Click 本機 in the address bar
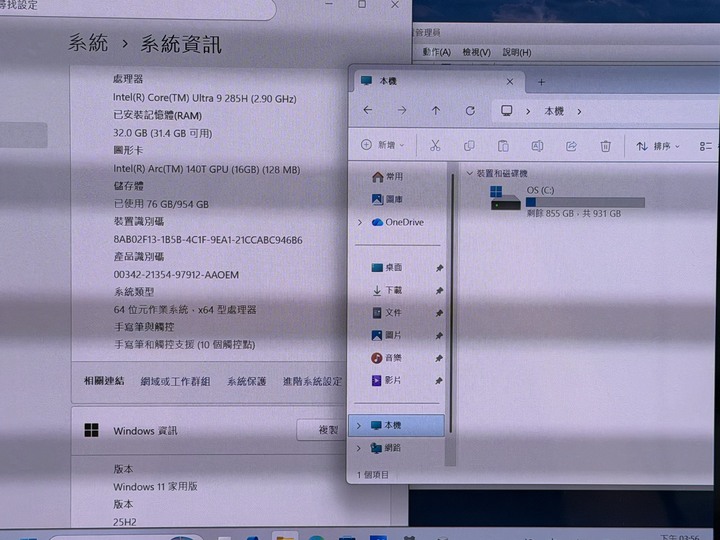The image size is (720, 540). (x=554, y=111)
